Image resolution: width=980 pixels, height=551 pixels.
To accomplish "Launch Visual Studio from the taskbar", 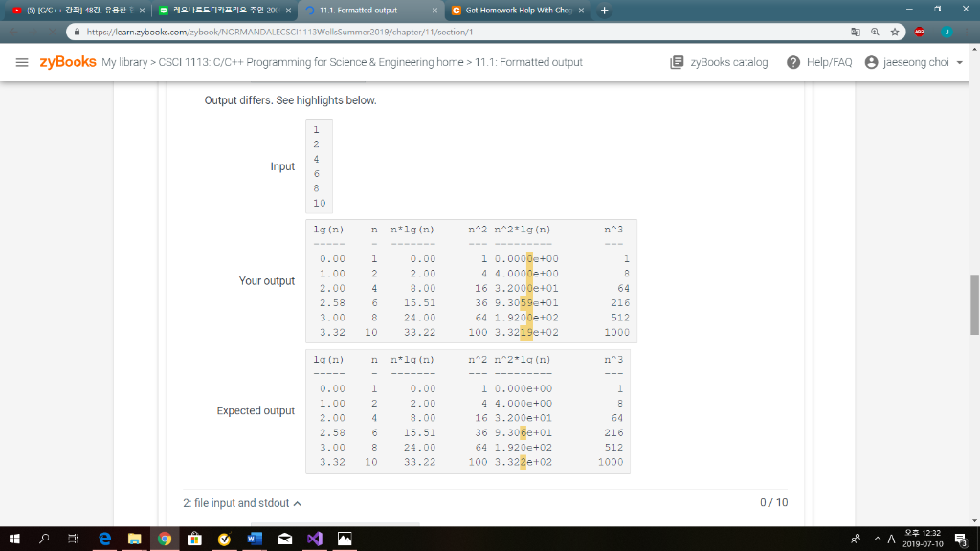I will click(314, 539).
